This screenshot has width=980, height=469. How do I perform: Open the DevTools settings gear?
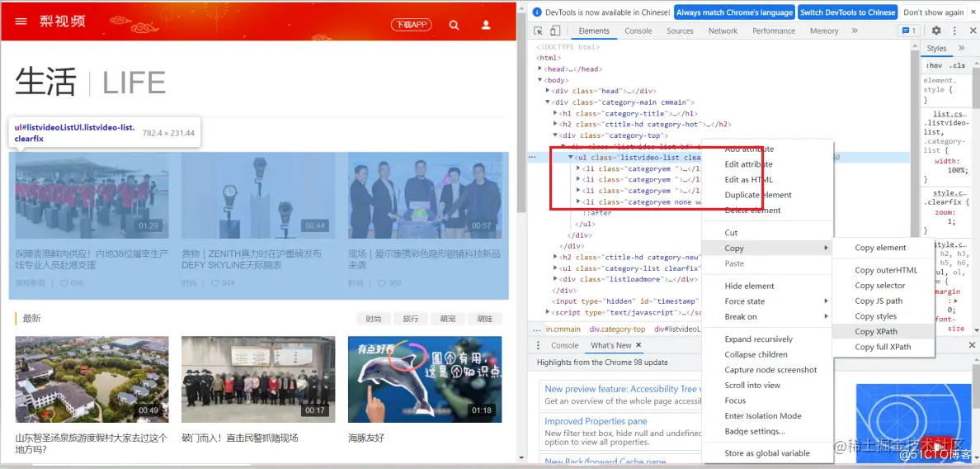coord(936,31)
